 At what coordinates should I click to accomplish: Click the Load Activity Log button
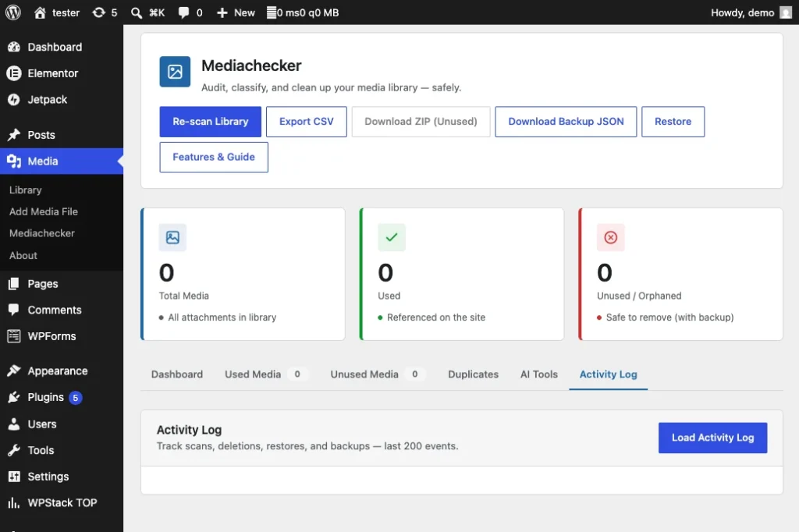(712, 438)
